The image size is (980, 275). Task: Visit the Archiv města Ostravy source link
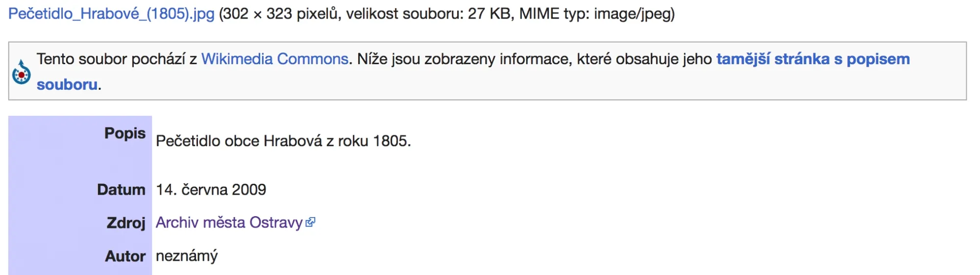pos(229,223)
